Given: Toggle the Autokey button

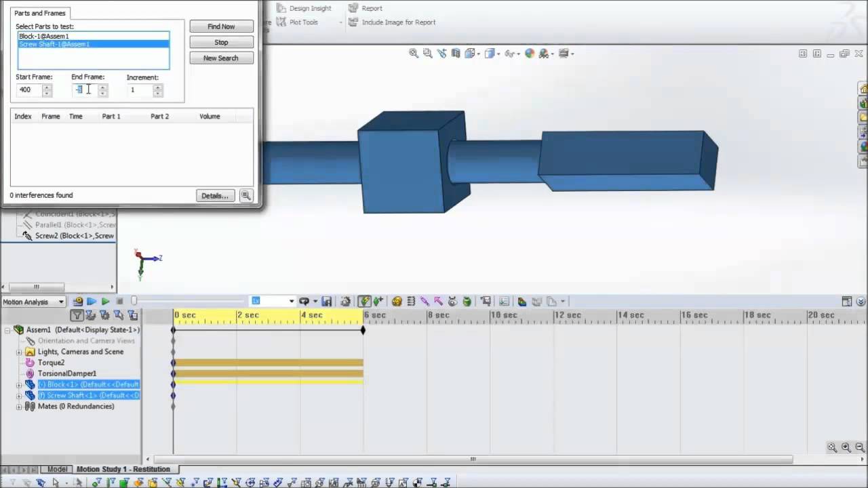Looking at the screenshot, I should [365, 301].
